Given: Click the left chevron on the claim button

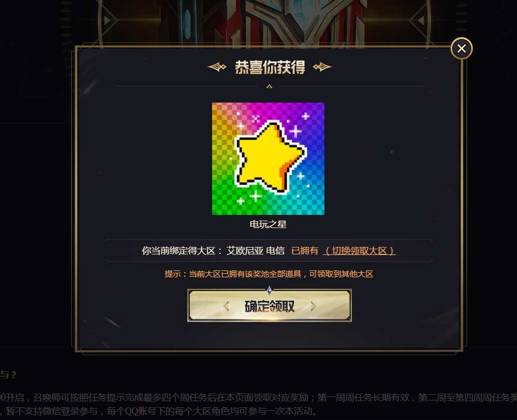Looking at the screenshot, I should click(x=226, y=307).
